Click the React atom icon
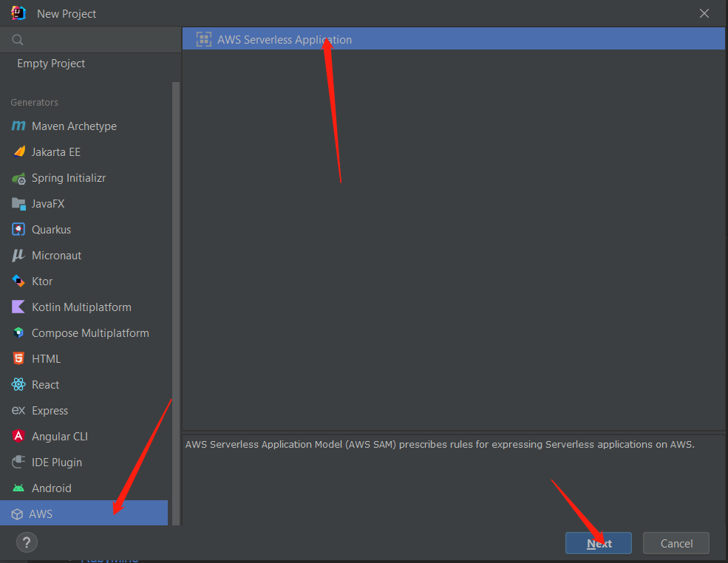Screen dimensions: 728x563 tap(18, 385)
